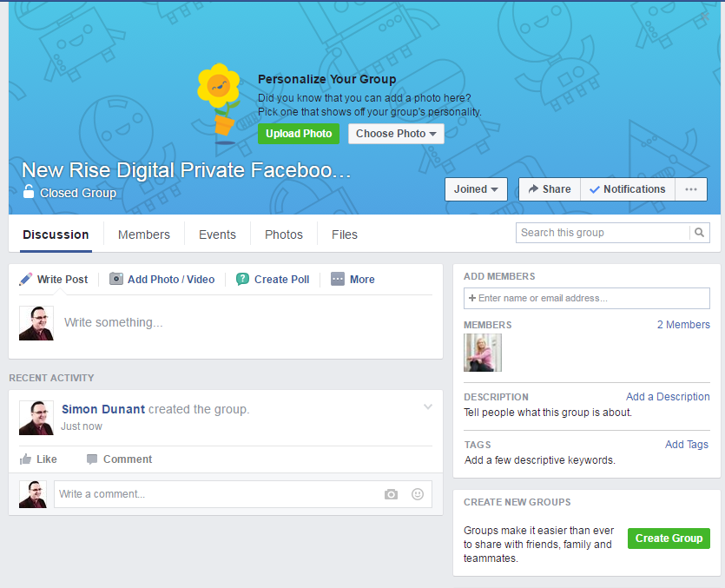Expand post options chevron on Simon's activity

pos(428,406)
